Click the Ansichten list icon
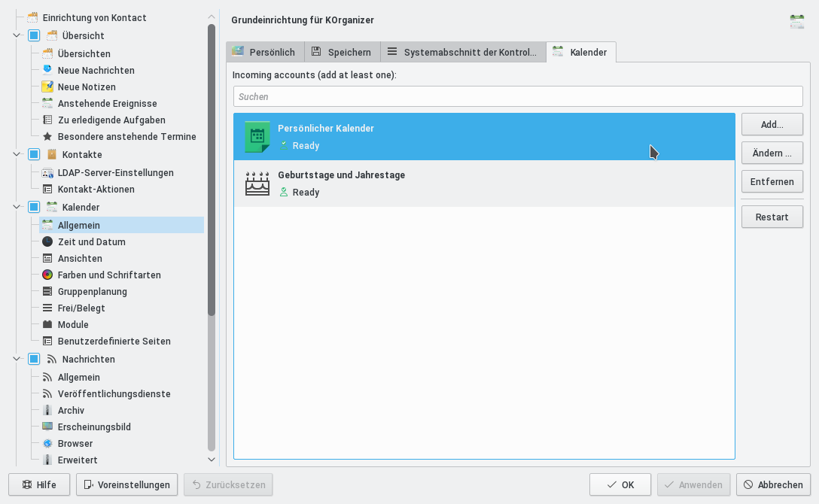 point(47,258)
